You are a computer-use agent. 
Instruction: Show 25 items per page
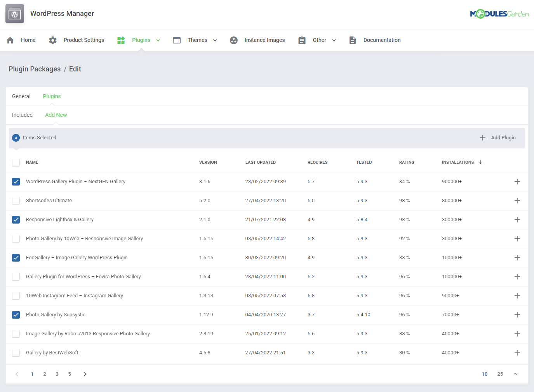click(500, 374)
